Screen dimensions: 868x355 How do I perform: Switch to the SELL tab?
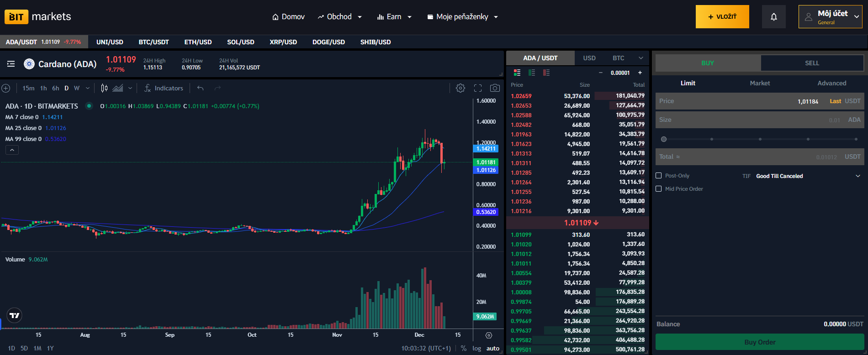812,63
